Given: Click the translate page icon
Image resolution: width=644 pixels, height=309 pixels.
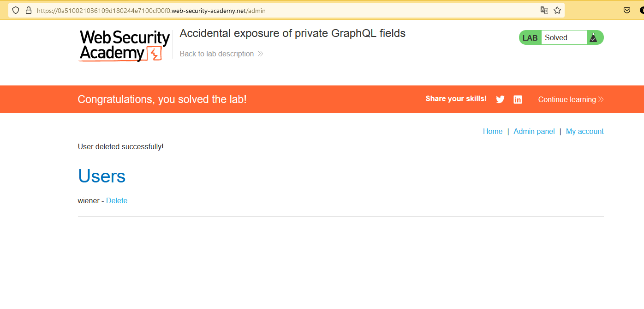Looking at the screenshot, I should [x=544, y=10].
